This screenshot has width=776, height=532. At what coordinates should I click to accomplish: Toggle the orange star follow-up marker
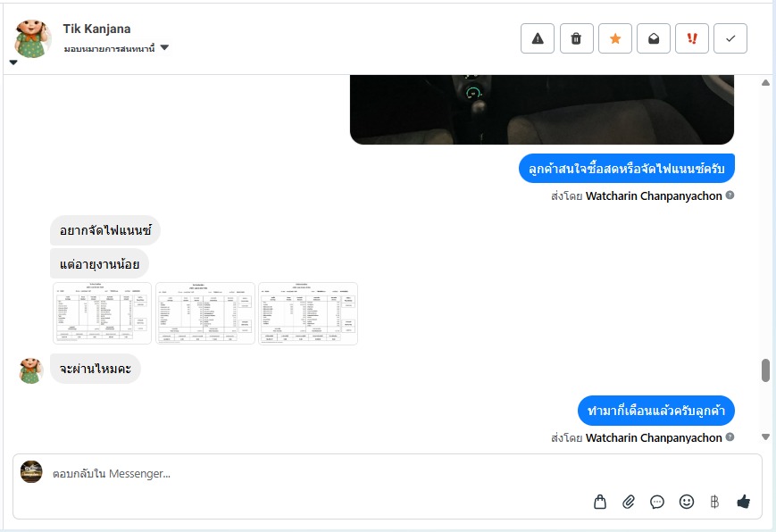coord(615,38)
